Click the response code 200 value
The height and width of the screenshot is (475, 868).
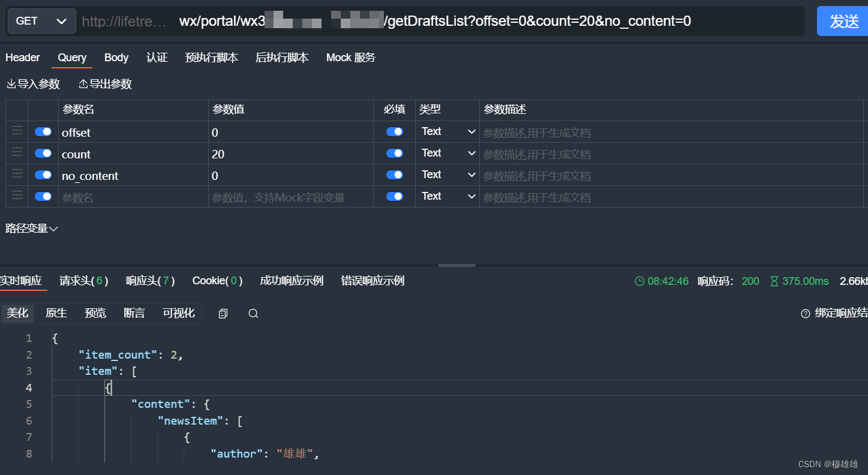tap(750, 281)
